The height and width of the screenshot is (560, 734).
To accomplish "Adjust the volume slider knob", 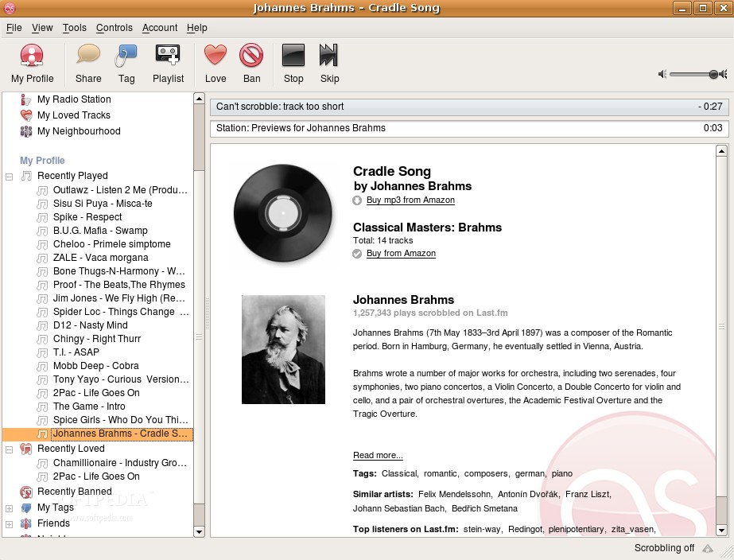I will tap(713, 74).
